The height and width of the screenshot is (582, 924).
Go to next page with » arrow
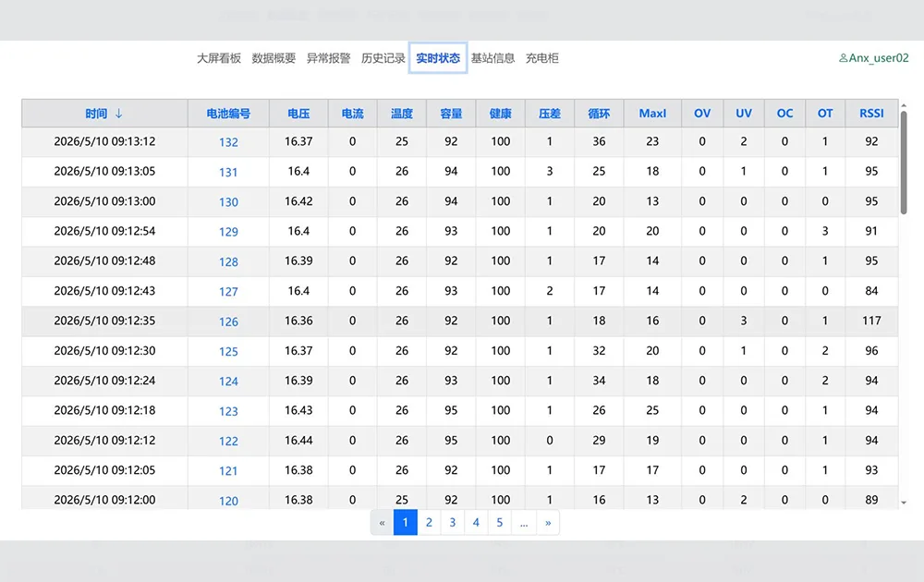coord(548,523)
